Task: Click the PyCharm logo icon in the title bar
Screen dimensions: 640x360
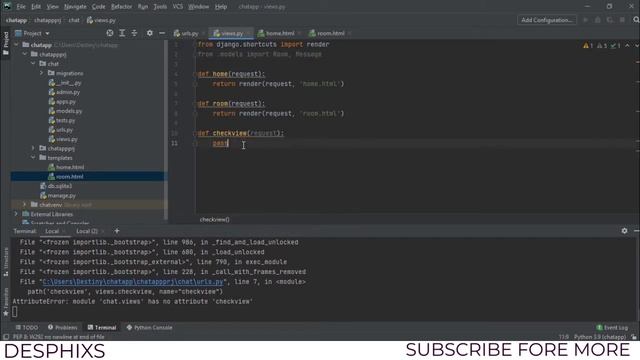Action: [x=7, y=6]
